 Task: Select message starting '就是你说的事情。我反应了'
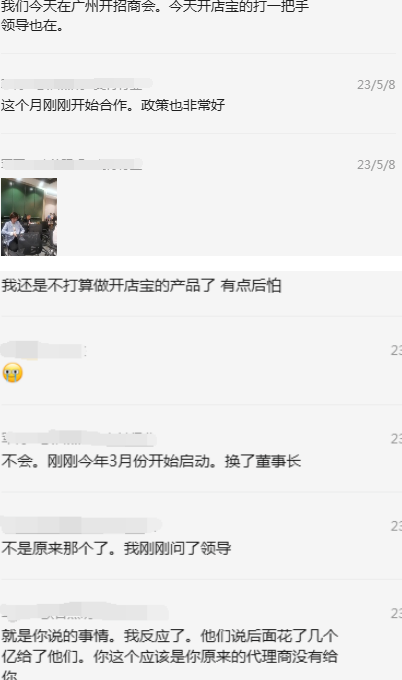coord(170,654)
